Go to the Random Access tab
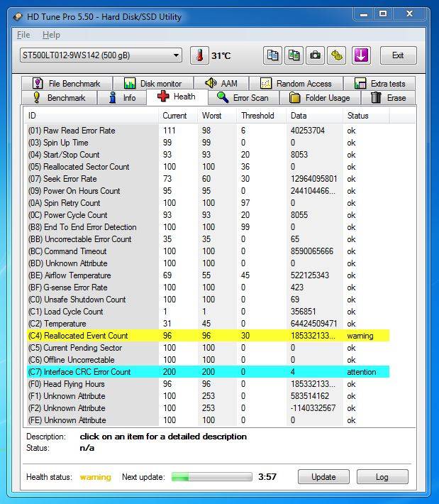Viewport: 439px width, 504px height. click(296, 84)
